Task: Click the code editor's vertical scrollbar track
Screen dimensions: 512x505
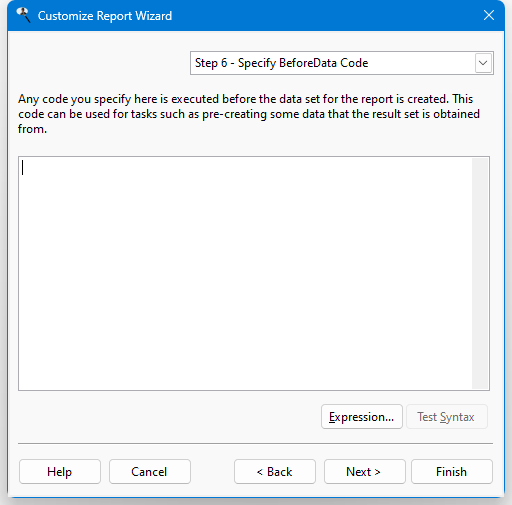Action: point(480,273)
